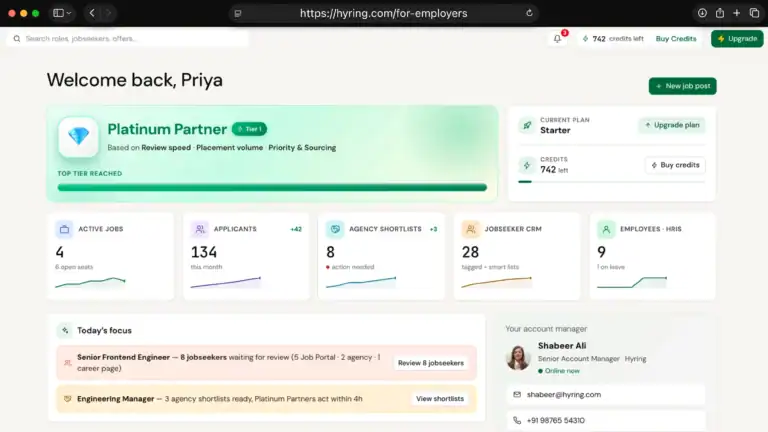Create a New job post

pos(682,86)
